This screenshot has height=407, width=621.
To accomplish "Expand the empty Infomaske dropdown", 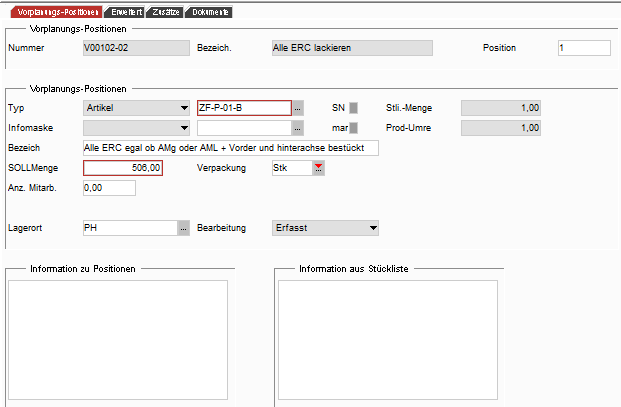I will point(136,128).
